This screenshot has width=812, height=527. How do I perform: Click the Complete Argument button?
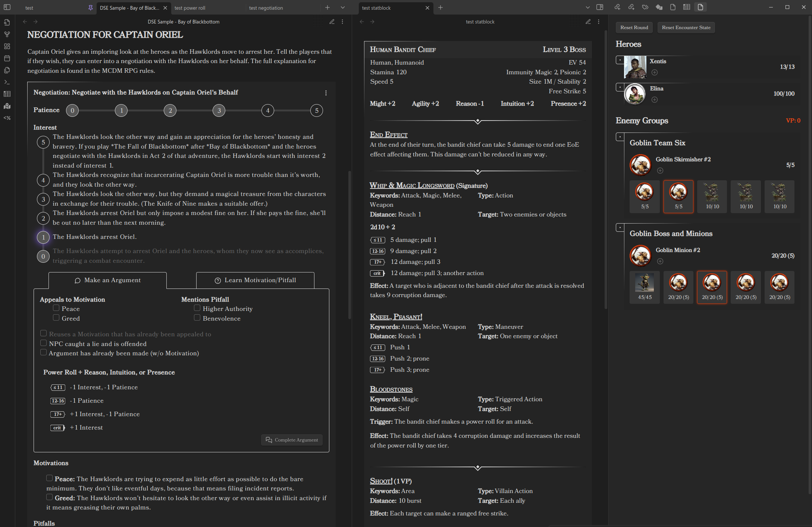click(x=292, y=440)
